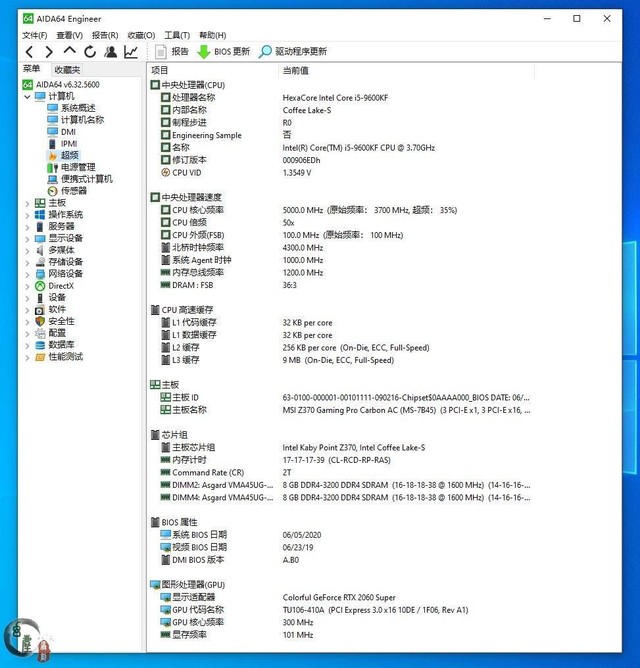This screenshot has width=640, height=668.
Task: Click the 操作系统 Windows icon
Action: [40, 214]
